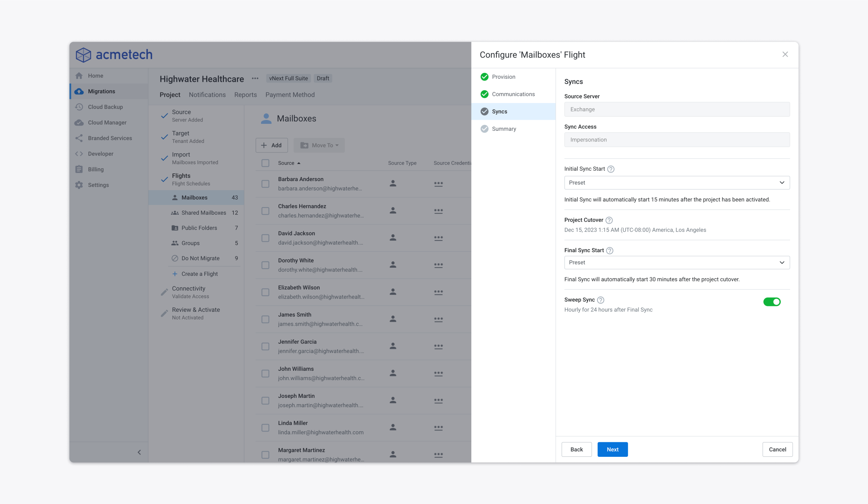Select Barbara Anderson's row checkbox
The image size is (868, 504).
(265, 184)
